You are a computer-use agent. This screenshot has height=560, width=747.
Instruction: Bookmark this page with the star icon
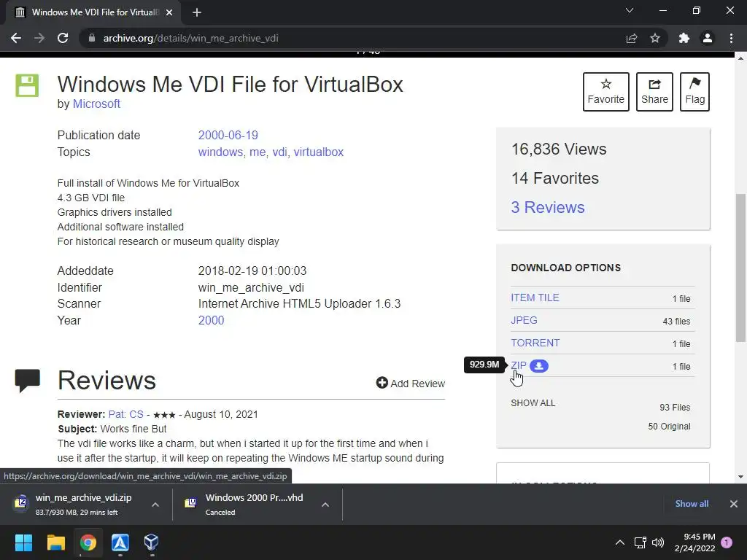655,38
